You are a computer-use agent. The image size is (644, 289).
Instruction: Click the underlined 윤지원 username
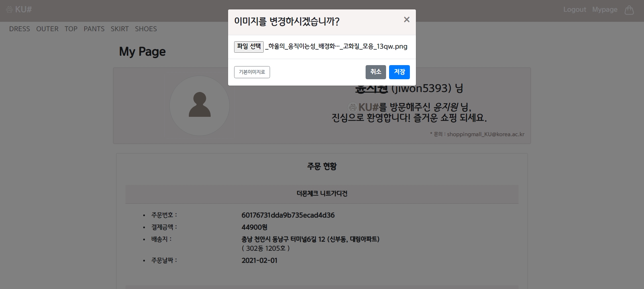[x=371, y=89]
